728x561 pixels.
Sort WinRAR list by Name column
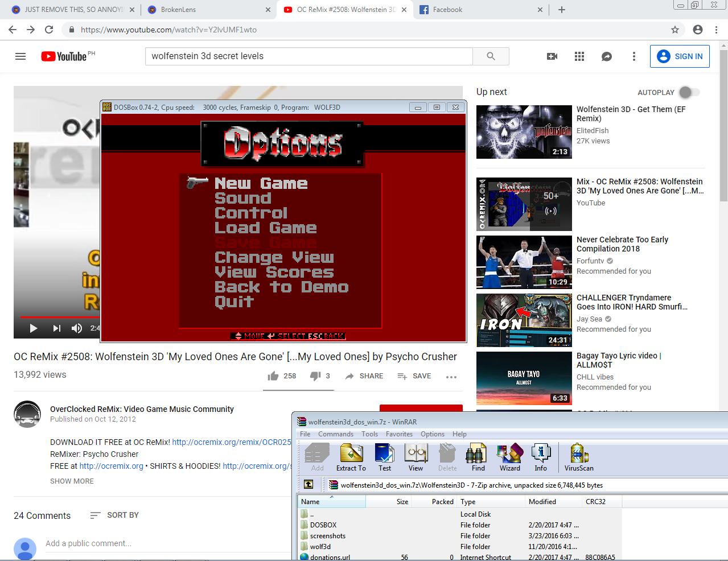[332, 502]
